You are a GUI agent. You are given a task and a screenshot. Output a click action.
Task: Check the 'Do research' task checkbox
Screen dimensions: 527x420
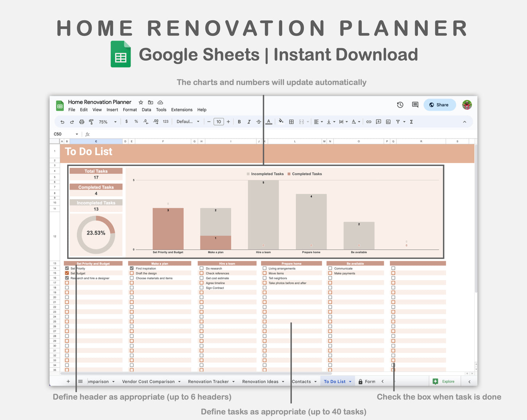(201, 268)
